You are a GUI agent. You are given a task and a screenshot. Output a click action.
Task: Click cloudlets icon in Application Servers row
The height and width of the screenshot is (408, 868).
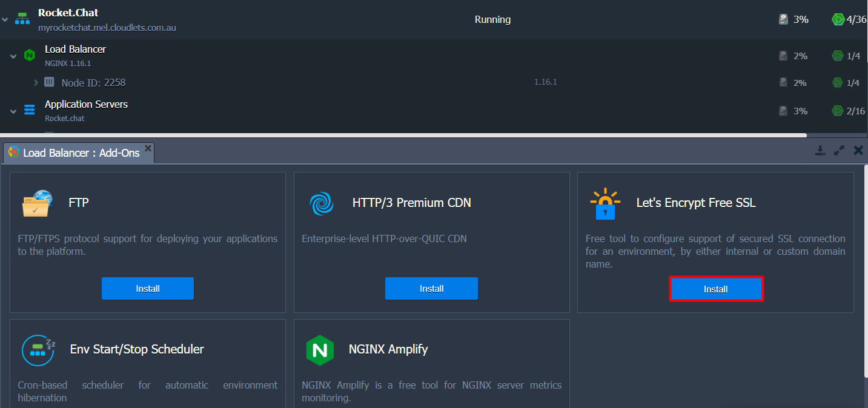point(838,111)
